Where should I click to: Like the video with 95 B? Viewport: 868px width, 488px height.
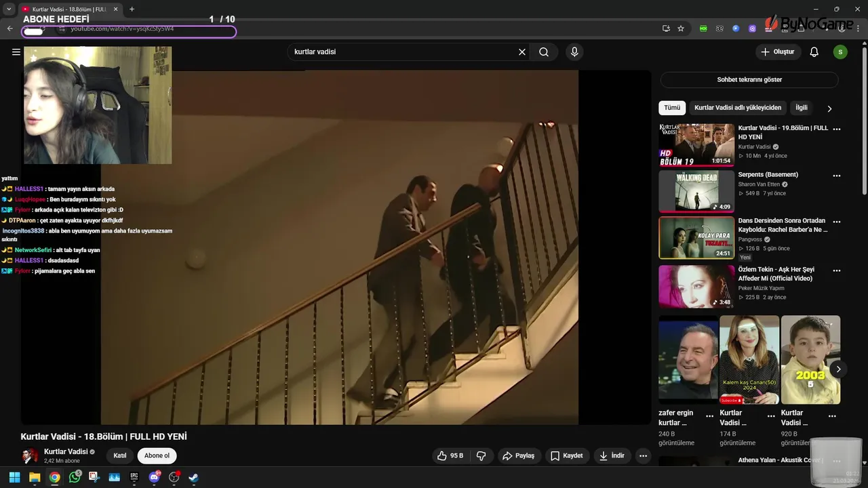pos(450,455)
